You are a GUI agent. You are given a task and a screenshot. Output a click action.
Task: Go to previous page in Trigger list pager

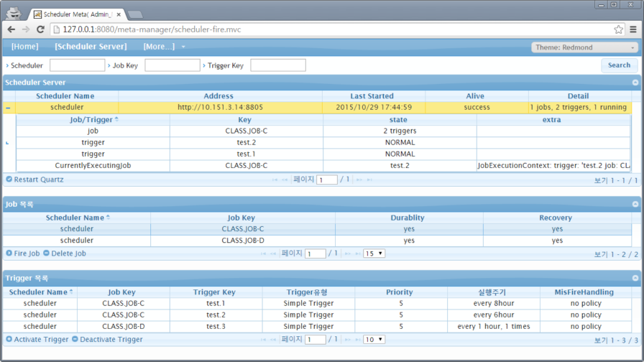tap(273, 340)
